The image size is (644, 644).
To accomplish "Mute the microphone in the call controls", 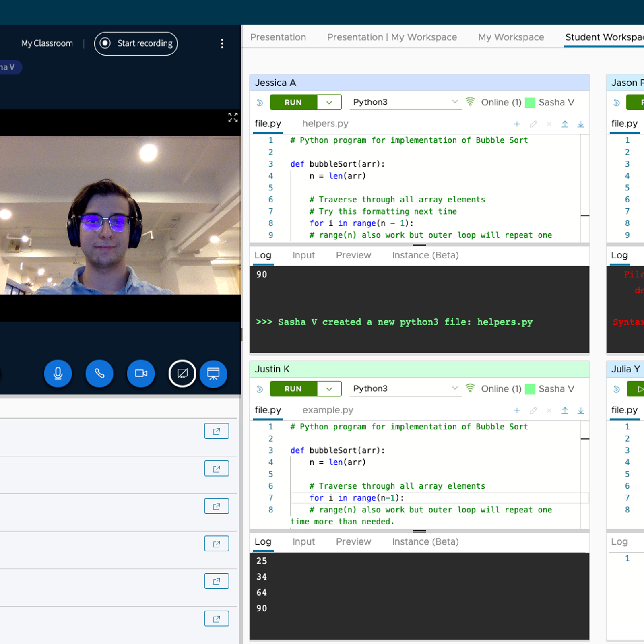I will (58, 374).
